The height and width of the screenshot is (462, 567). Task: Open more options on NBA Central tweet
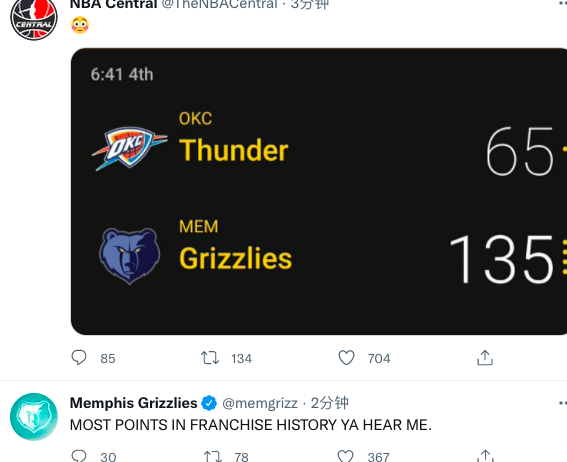[x=563, y=4]
